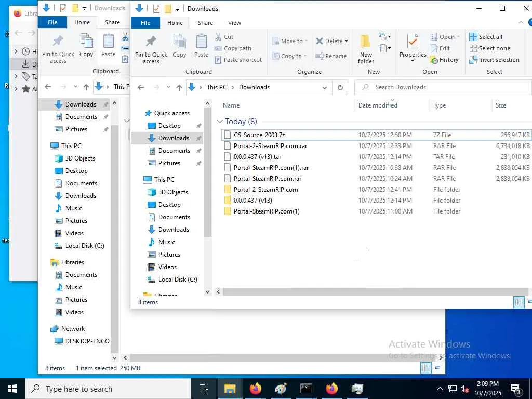
Task: Open file History from ribbon
Action: (444, 60)
